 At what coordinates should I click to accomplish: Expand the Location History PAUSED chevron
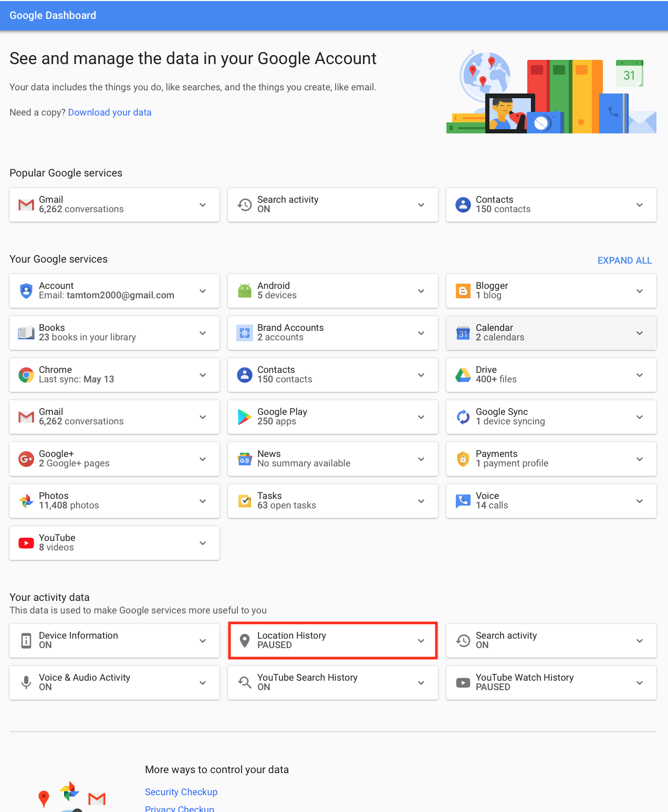[x=421, y=641]
